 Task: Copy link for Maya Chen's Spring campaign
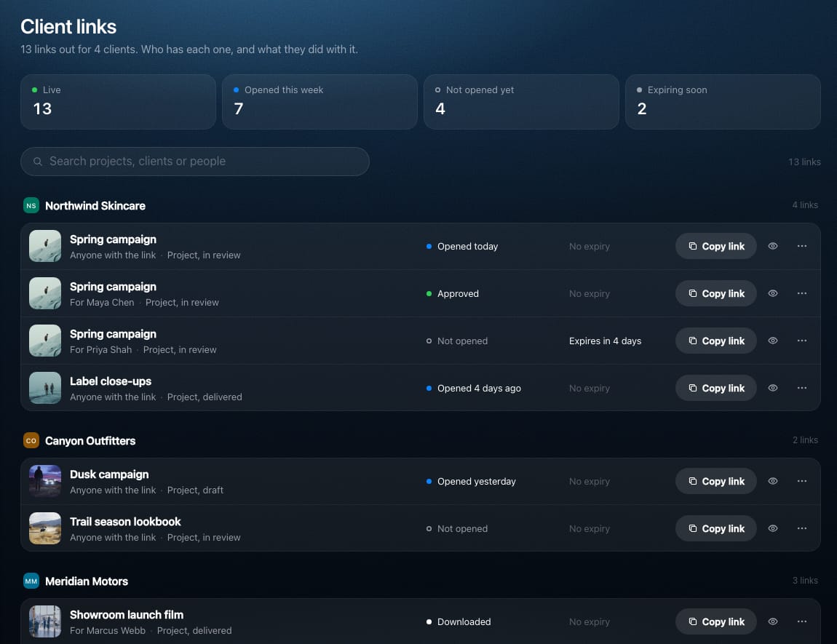tap(716, 293)
